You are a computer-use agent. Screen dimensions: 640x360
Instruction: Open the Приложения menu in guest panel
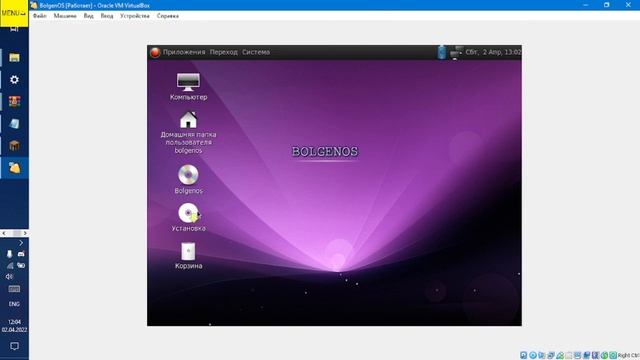[x=184, y=52]
